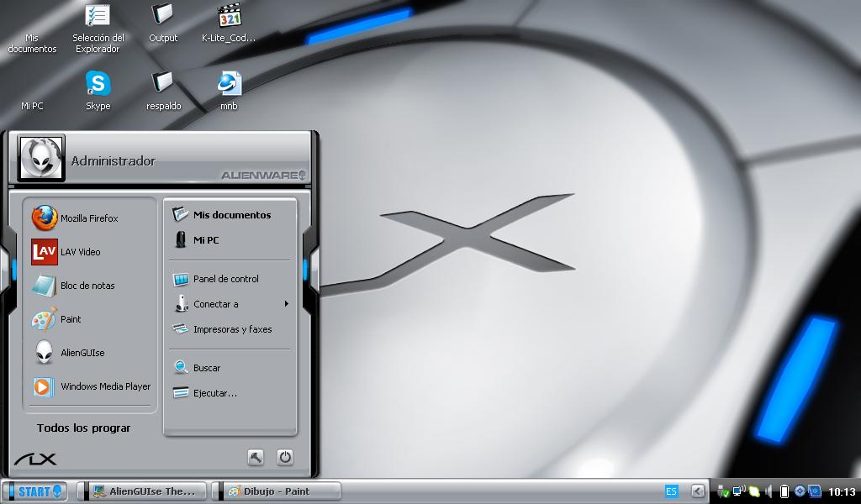Select Selección del Explorador desktop icon
861x504 pixels.
98,29
